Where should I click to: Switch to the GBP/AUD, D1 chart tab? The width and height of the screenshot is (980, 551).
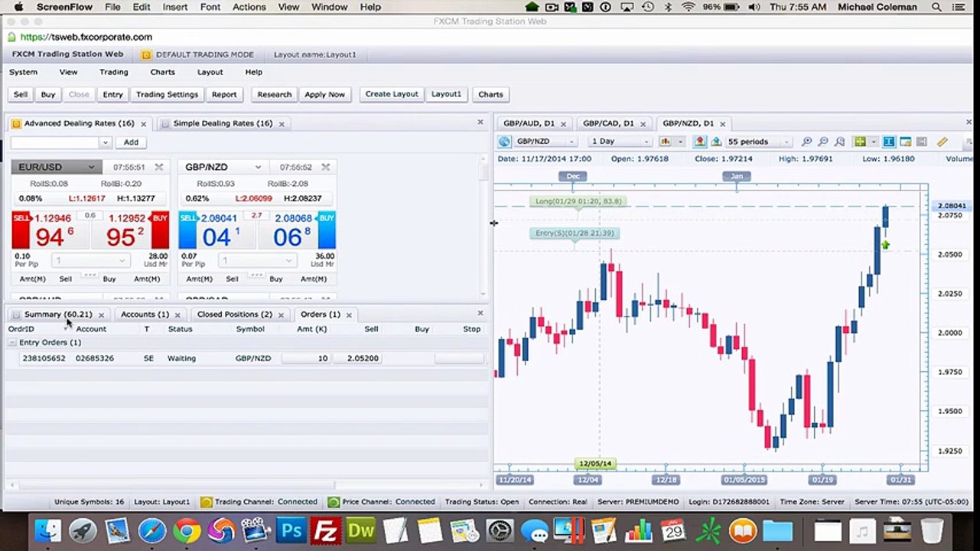pyautogui.click(x=529, y=123)
